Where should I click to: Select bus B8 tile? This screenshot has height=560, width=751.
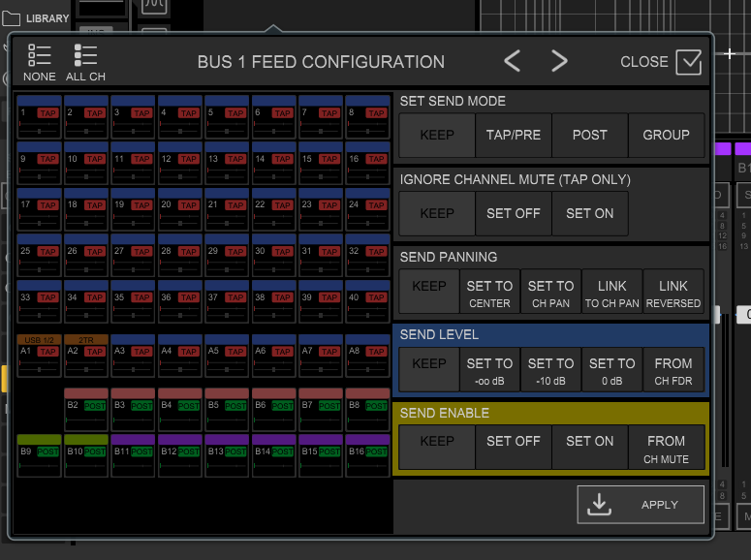click(x=367, y=410)
